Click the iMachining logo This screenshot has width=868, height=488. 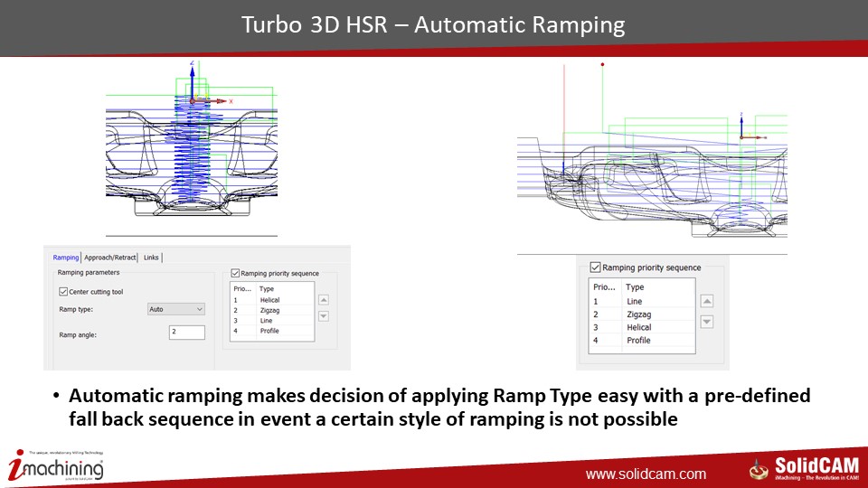click(56, 466)
